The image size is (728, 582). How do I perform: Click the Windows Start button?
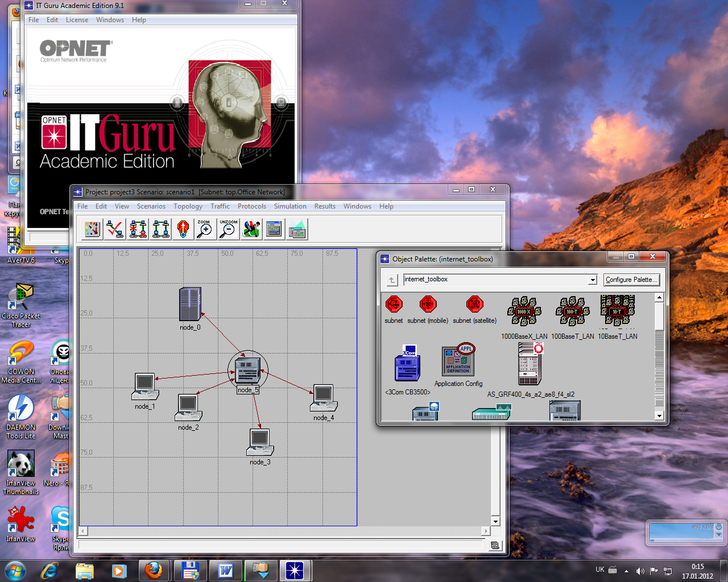[15, 570]
